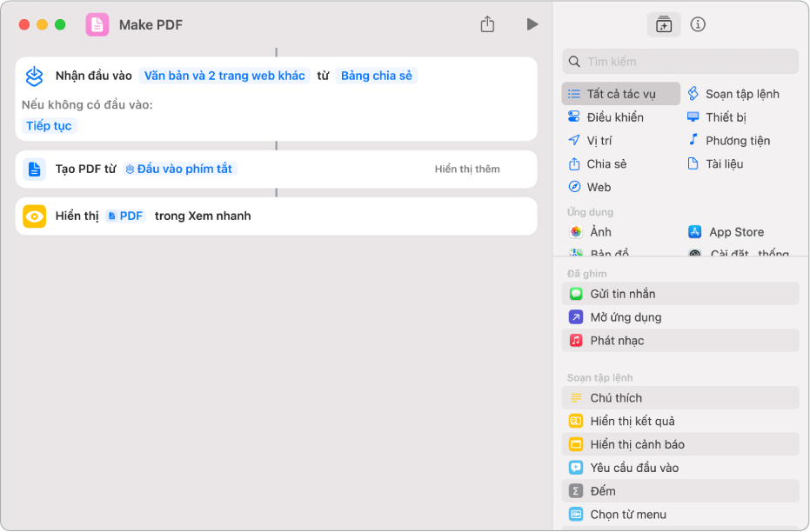The image size is (810, 532).
Task: Click the search magnifier icon
Action: tap(574, 62)
